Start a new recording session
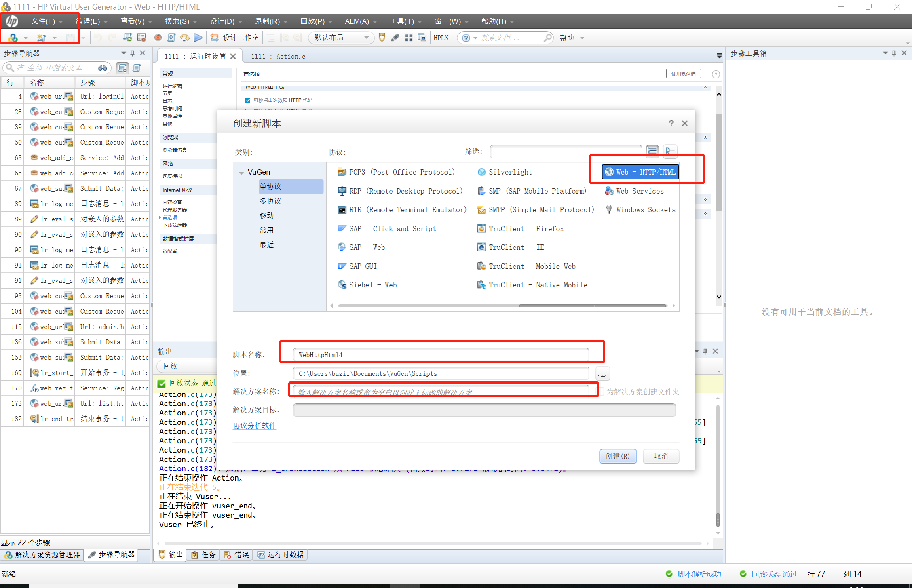The image size is (912, 588). tap(158, 38)
